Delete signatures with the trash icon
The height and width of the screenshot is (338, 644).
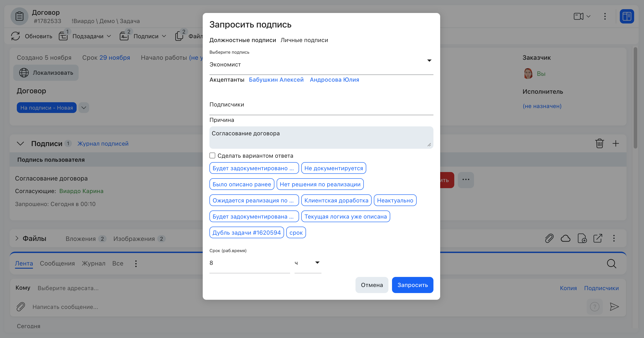[x=599, y=144]
